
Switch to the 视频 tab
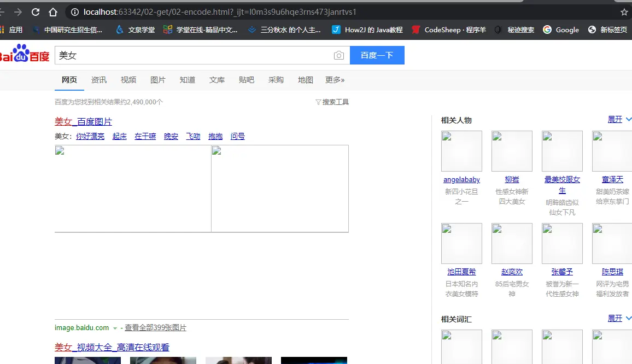point(128,80)
